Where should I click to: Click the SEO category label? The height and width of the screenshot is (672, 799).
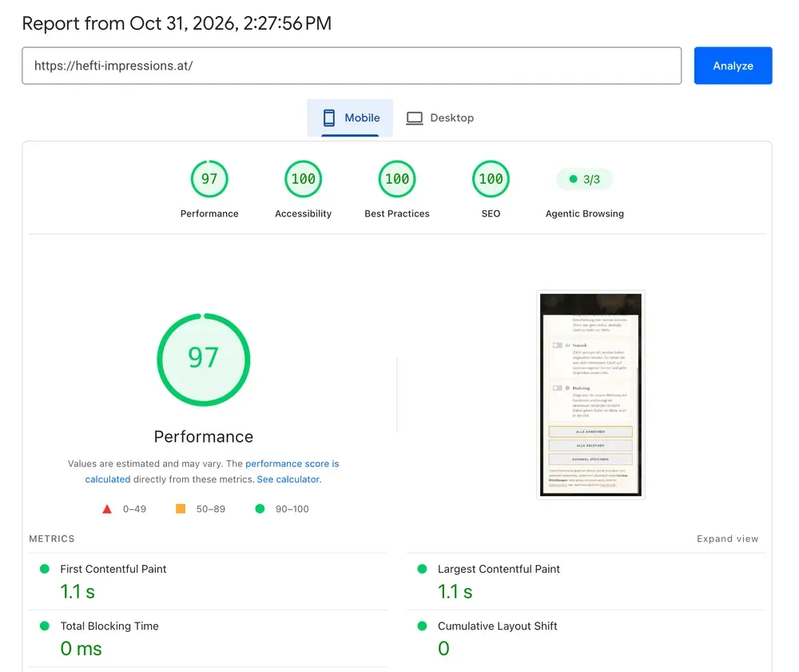[491, 213]
